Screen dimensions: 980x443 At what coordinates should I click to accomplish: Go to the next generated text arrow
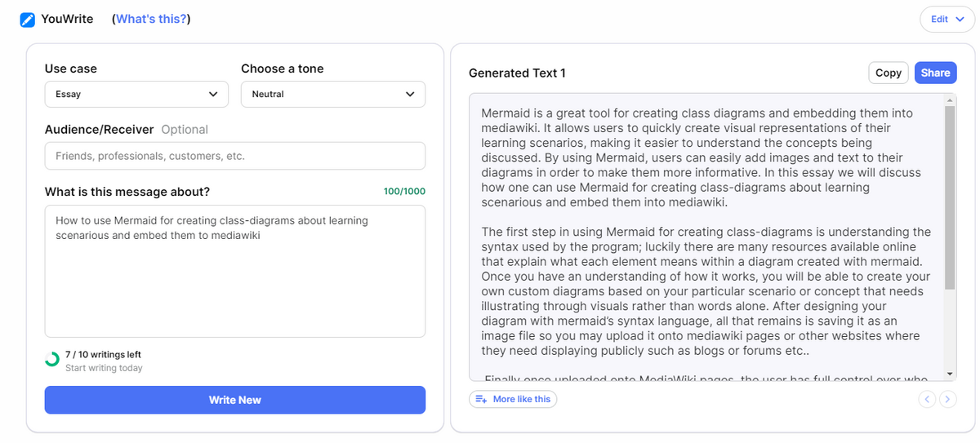[x=947, y=399]
